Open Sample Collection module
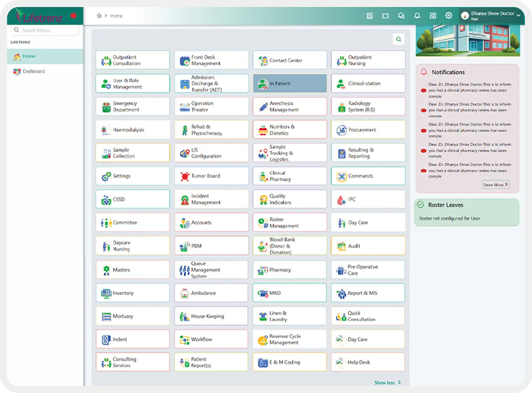This screenshot has width=532, height=393. click(133, 153)
